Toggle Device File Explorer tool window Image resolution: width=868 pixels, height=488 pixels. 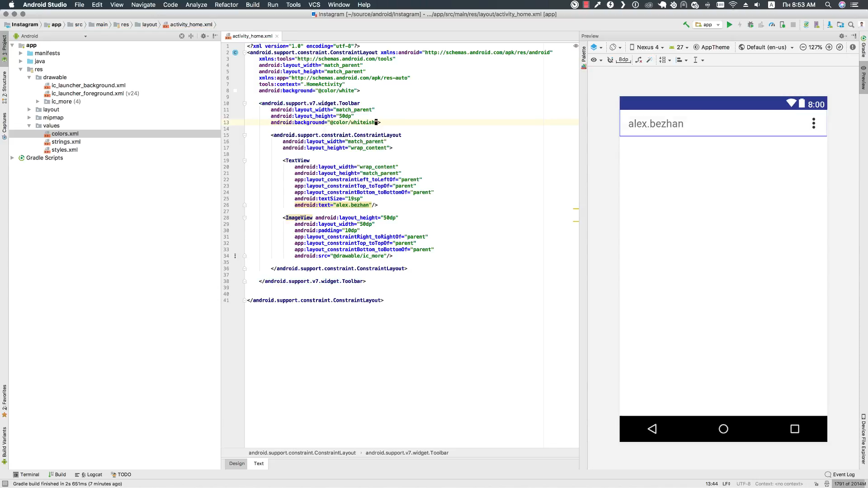click(863, 439)
